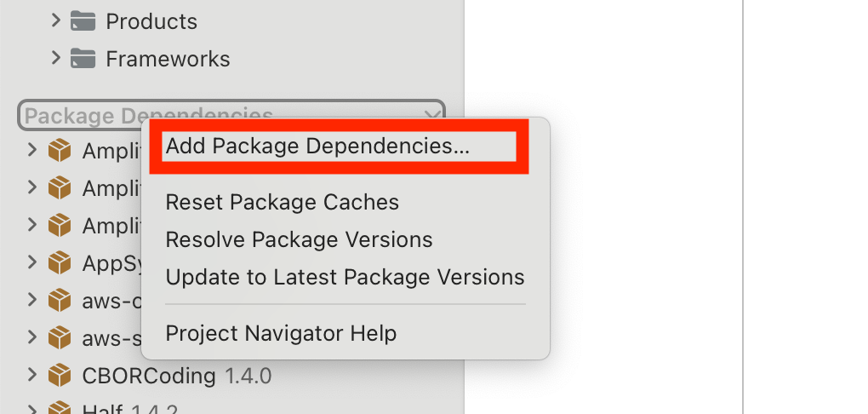Click the AppSy package box icon

point(59,262)
